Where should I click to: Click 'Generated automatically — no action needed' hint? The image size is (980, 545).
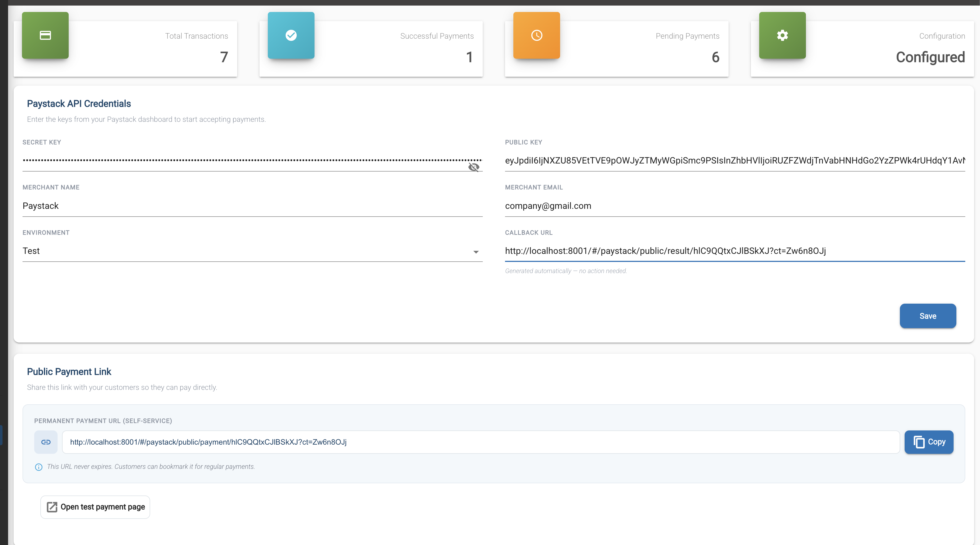(x=566, y=271)
